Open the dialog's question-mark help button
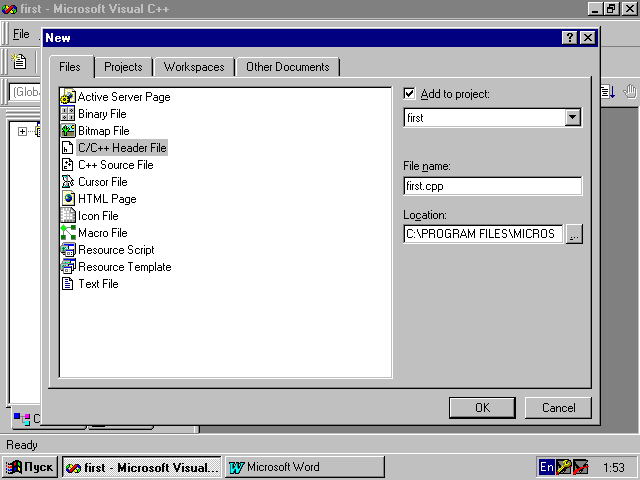This screenshot has height=480, width=640. [569, 38]
